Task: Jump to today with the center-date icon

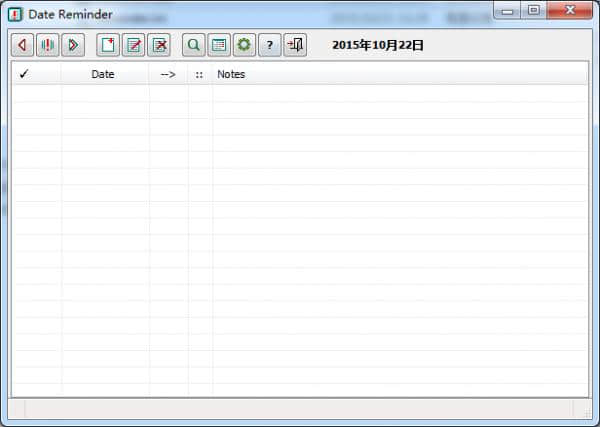Action: tap(47, 45)
